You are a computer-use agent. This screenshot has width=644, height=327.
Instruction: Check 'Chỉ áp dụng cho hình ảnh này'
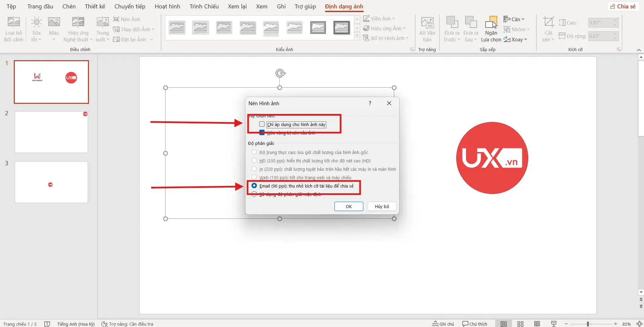[x=262, y=124]
